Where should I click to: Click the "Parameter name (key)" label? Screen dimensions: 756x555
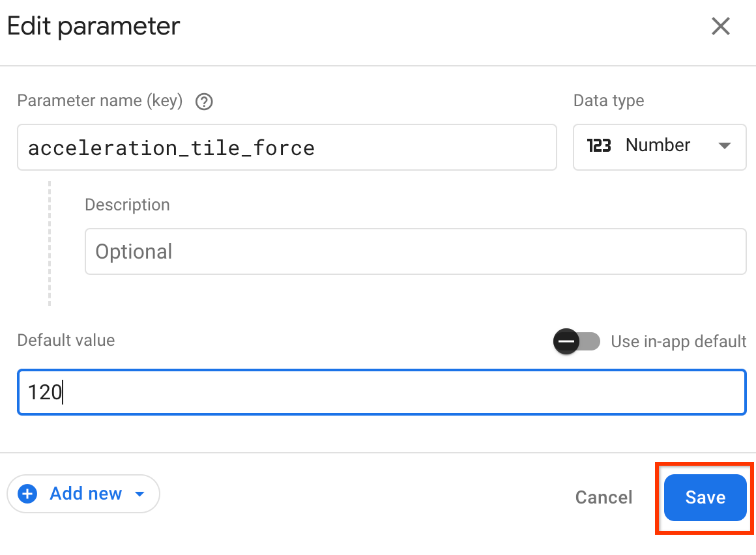(100, 101)
